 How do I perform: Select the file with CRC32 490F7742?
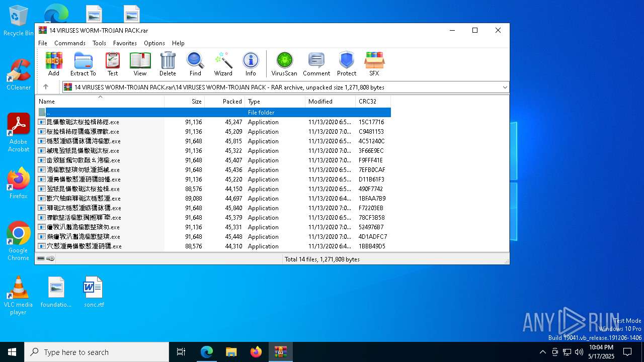213,189
